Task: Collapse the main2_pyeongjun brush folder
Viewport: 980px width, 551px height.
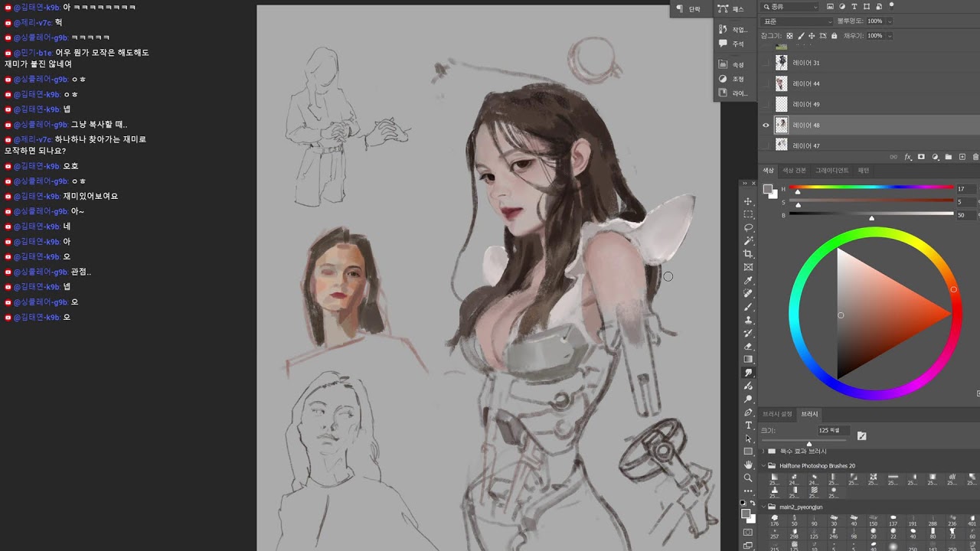Action: pos(764,507)
